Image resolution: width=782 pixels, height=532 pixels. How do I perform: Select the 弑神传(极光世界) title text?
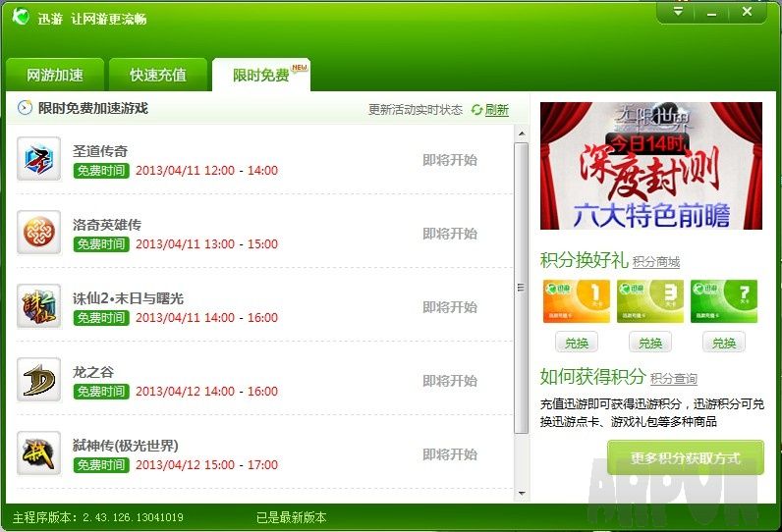[x=126, y=446]
